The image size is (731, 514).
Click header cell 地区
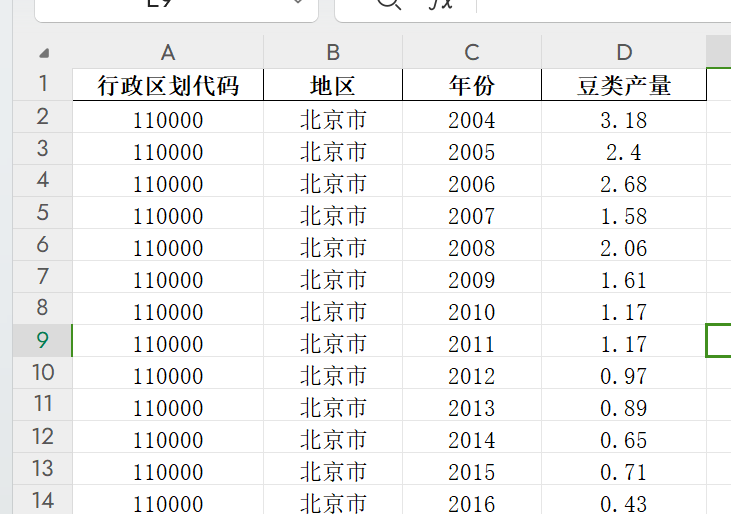point(333,85)
